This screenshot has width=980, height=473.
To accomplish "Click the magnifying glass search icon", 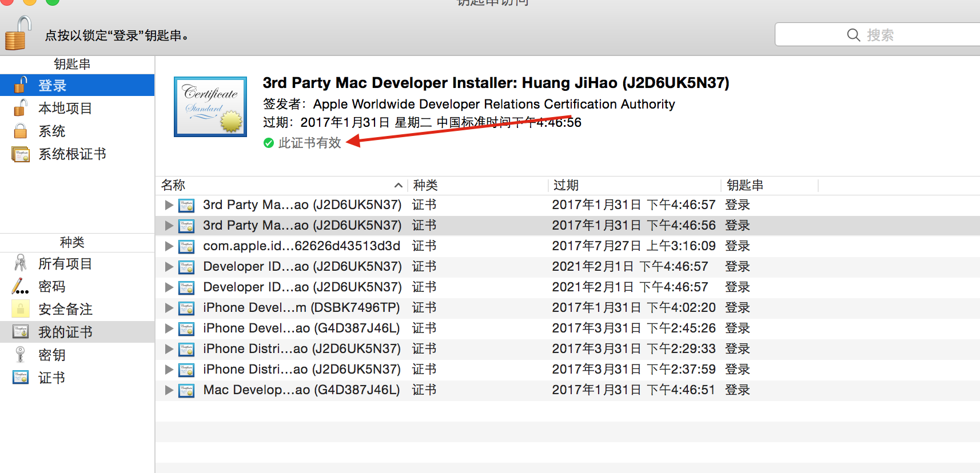I will click(853, 35).
